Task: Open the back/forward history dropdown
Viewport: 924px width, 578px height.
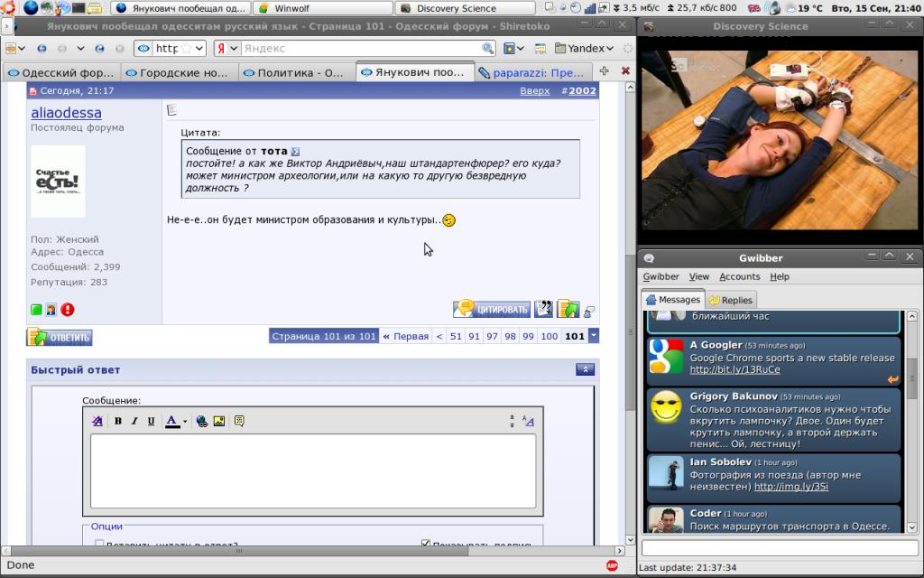Action: tap(80, 49)
